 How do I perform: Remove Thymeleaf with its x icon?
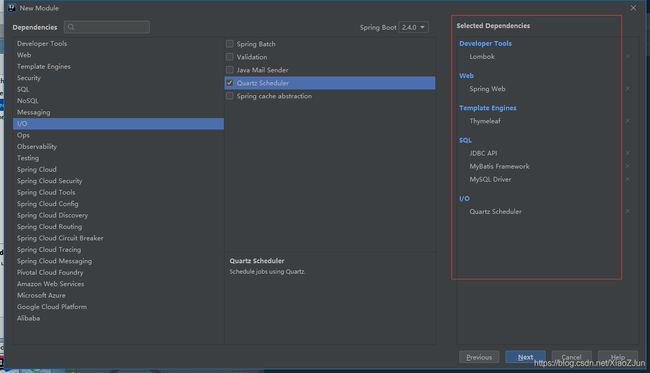coord(628,121)
